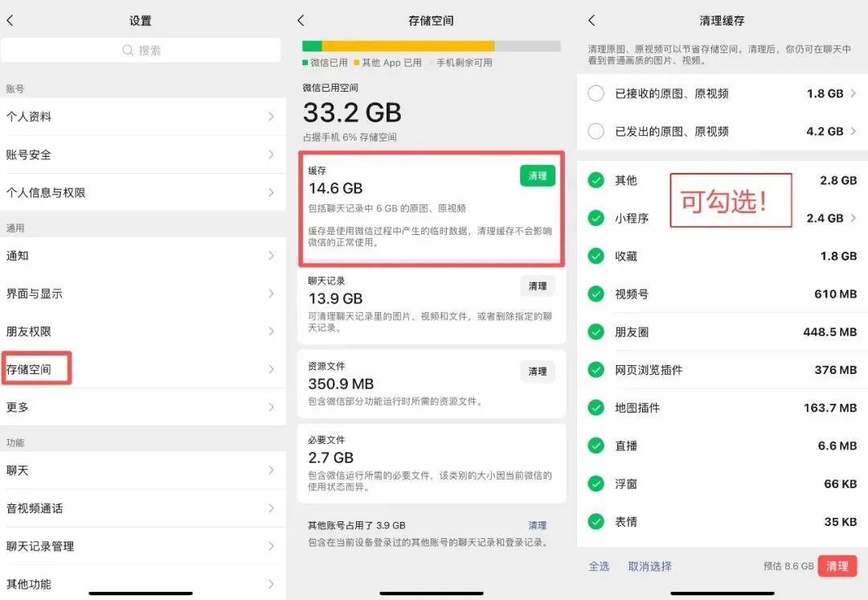This screenshot has height=600, width=868.
Task: Click the 33.2 GB usage figure
Action: pyautogui.click(x=352, y=113)
